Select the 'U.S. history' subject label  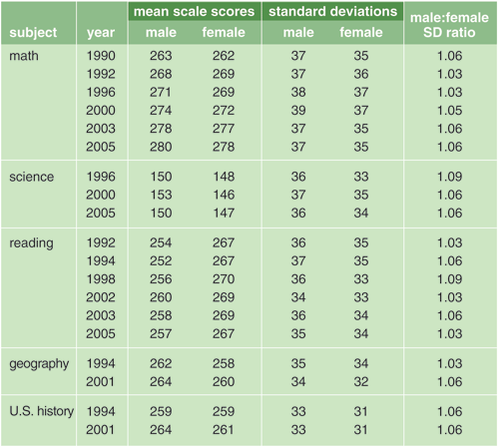coord(42,411)
